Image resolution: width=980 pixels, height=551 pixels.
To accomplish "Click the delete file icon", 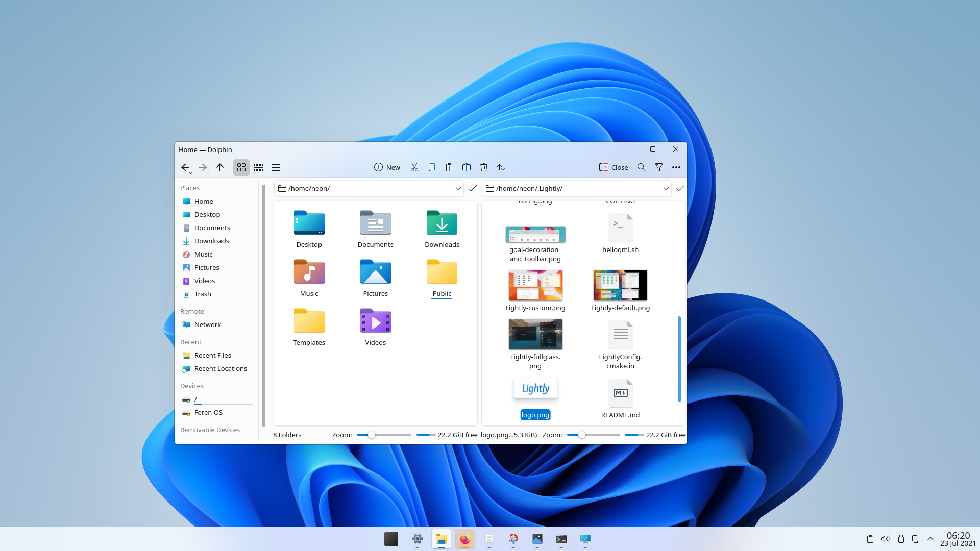I will tap(483, 167).
